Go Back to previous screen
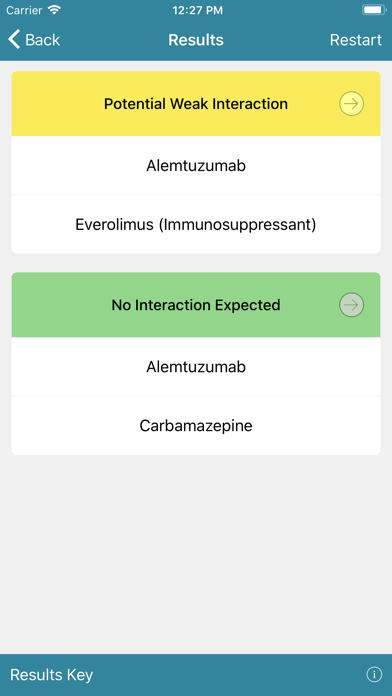 click(x=34, y=40)
